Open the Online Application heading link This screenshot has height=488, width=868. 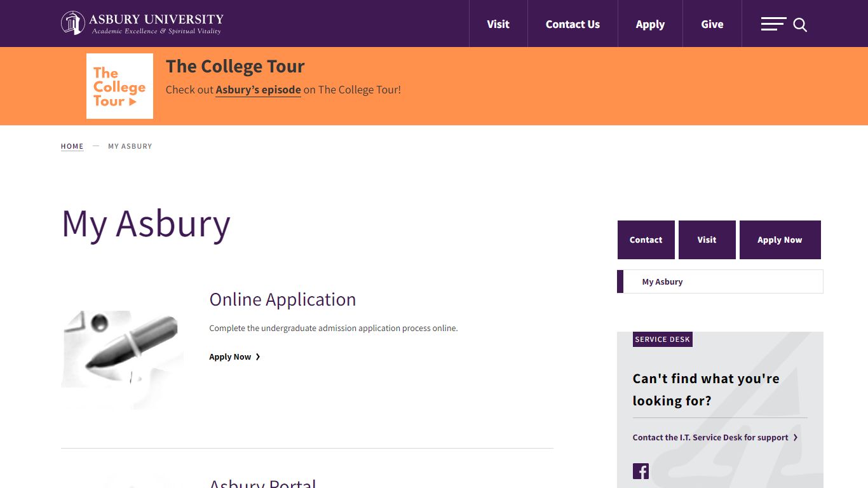tap(283, 299)
